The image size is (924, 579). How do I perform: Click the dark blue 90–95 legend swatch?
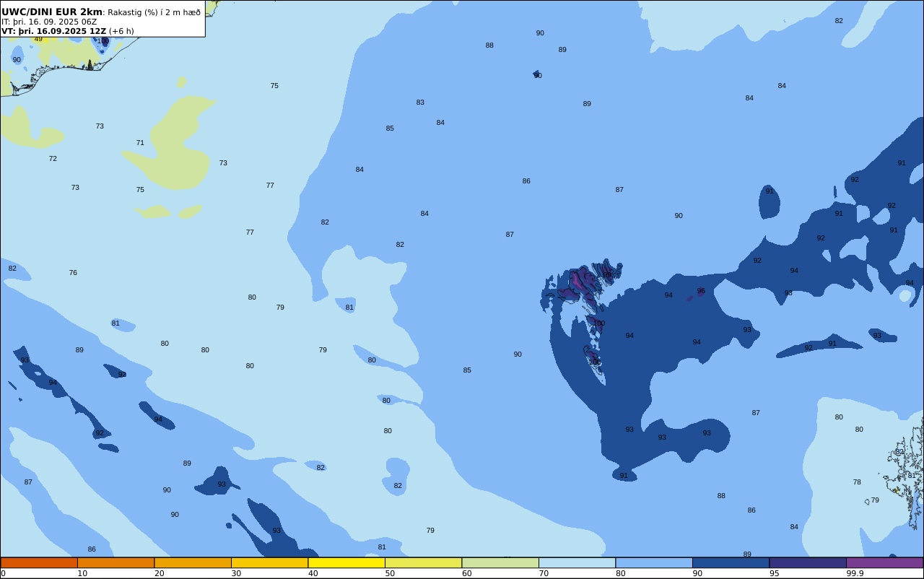[x=731, y=562]
